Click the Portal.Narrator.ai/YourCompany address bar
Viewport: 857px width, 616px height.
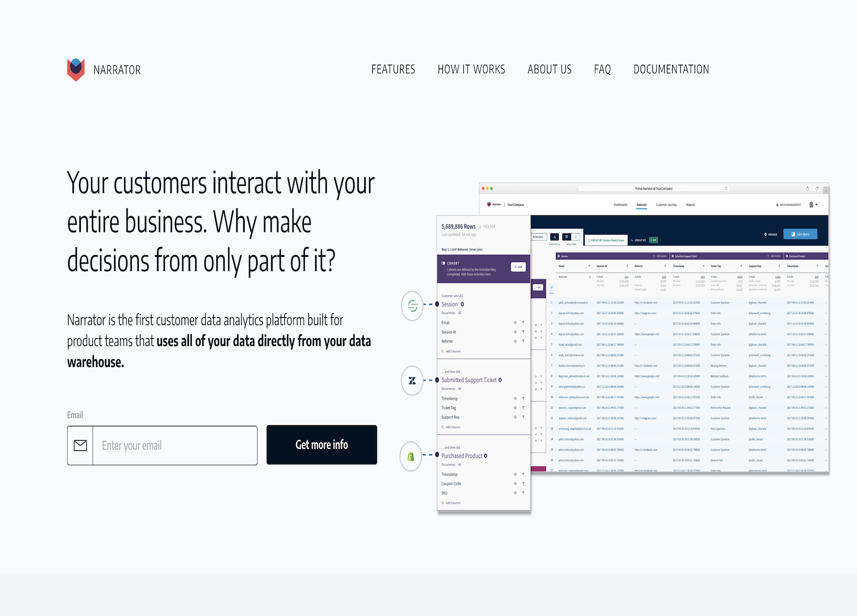click(654, 189)
